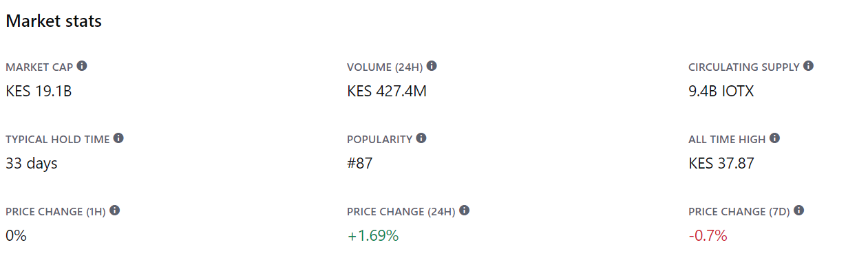Image resolution: width=868 pixels, height=269 pixels.
Task: Click the KES 427.4M volume value
Action: pyautogui.click(x=387, y=91)
